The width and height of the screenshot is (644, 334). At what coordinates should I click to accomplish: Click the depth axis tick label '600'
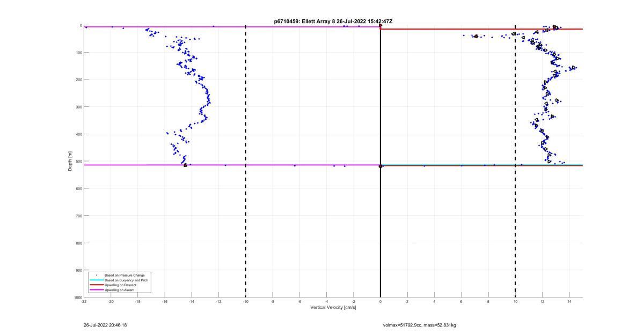coord(78,188)
